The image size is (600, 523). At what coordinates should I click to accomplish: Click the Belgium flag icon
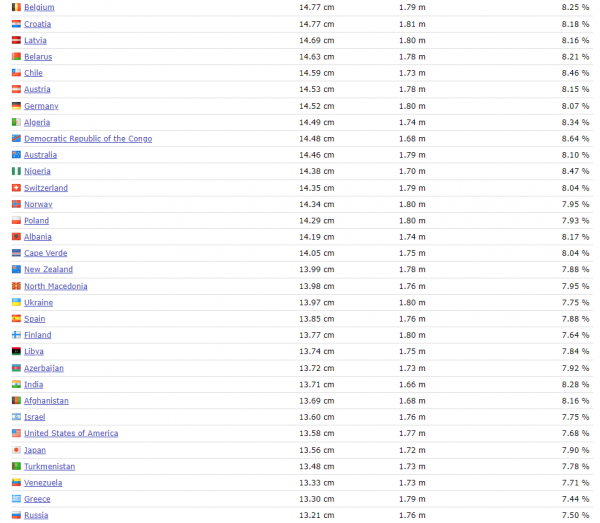[16, 7]
